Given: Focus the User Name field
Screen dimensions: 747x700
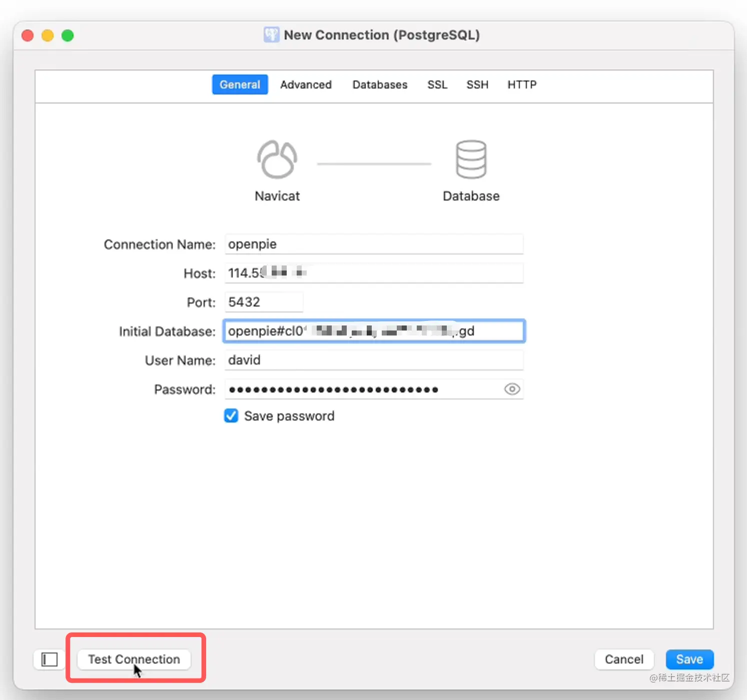Looking at the screenshot, I should point(374,360).
